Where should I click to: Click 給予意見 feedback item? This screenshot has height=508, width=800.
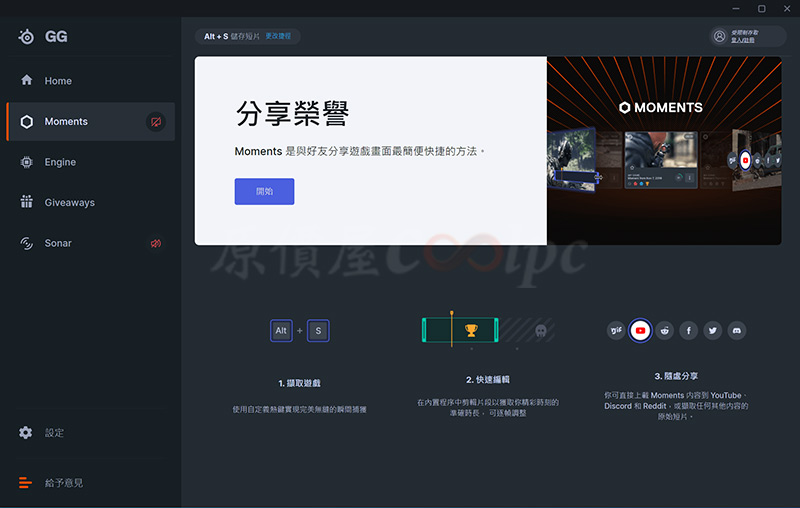tap(91, 482)
